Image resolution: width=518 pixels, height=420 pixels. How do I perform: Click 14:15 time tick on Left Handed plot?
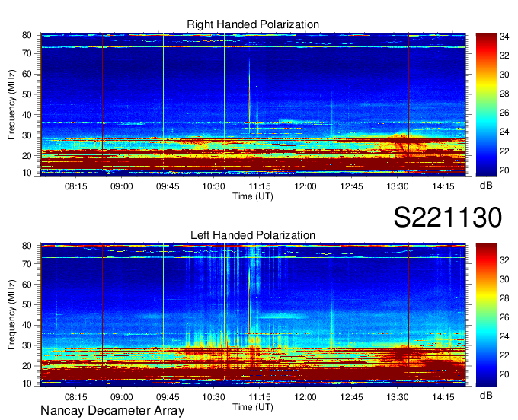443,397
